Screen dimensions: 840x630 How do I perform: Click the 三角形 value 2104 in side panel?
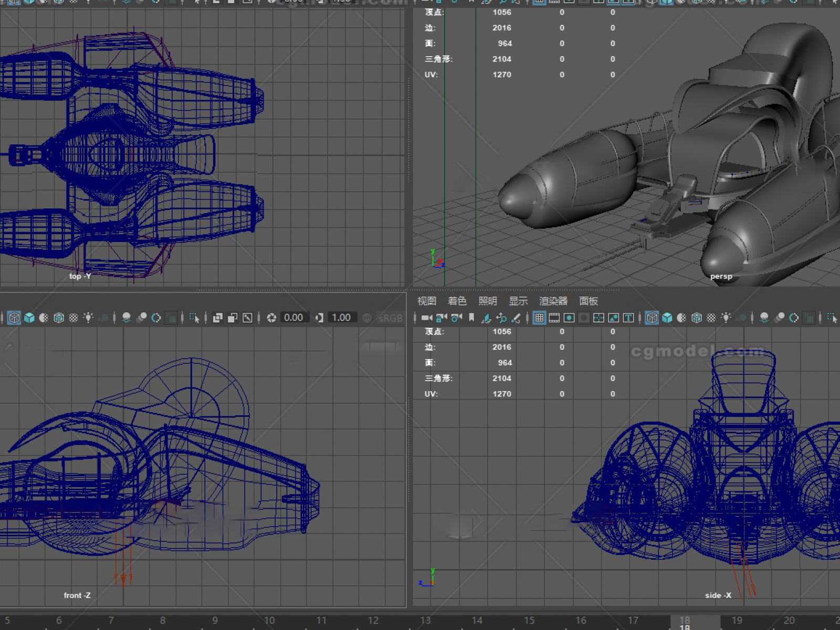502,378
